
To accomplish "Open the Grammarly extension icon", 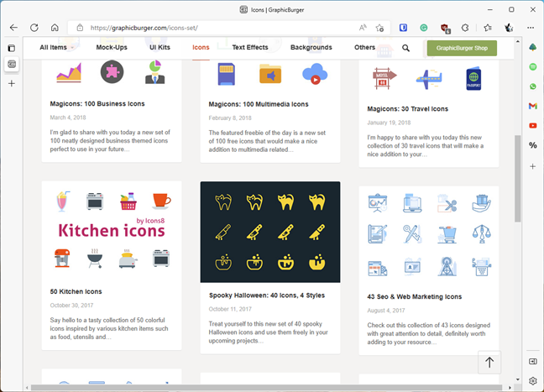I will click(424, 28).
